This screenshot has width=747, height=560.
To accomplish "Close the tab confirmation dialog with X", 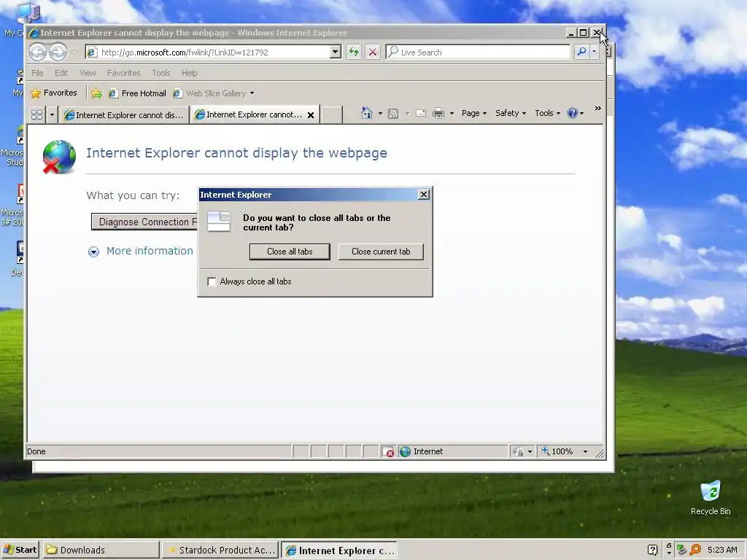I will pyautogui.click(x=424, y=194).
